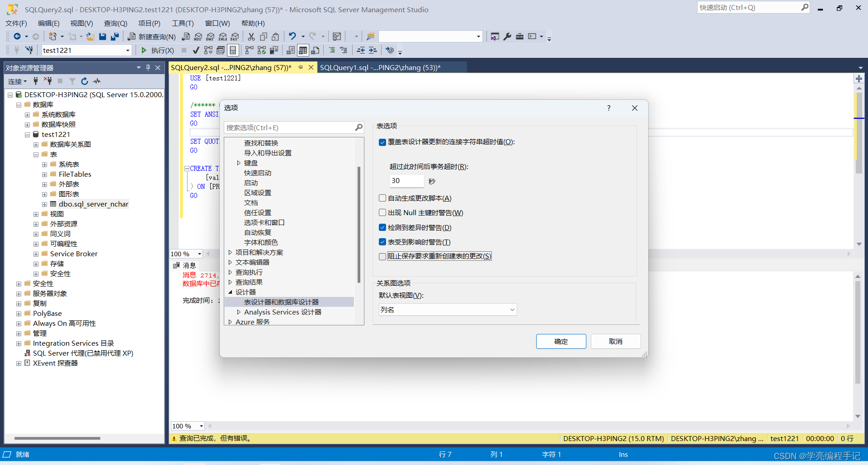Viewport: 868px width, 465px height.
Task: Click the parse query checkmark icon
Action: [x=196, y=50]
